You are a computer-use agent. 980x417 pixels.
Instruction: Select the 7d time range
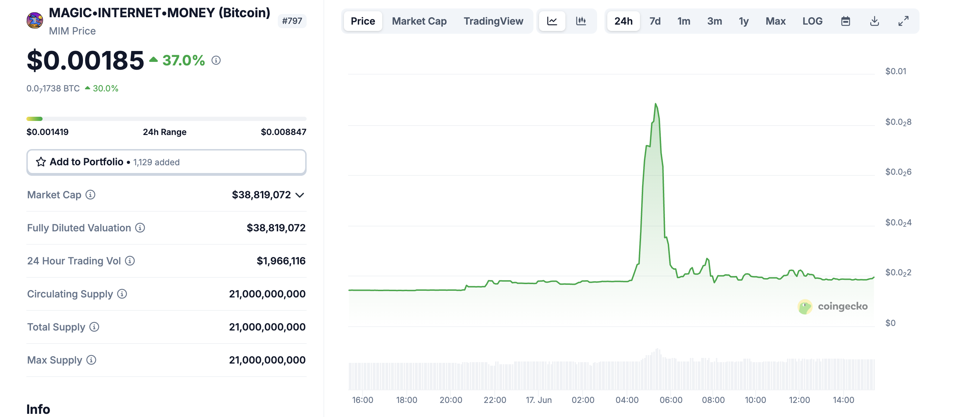click(x=654, y=21)
